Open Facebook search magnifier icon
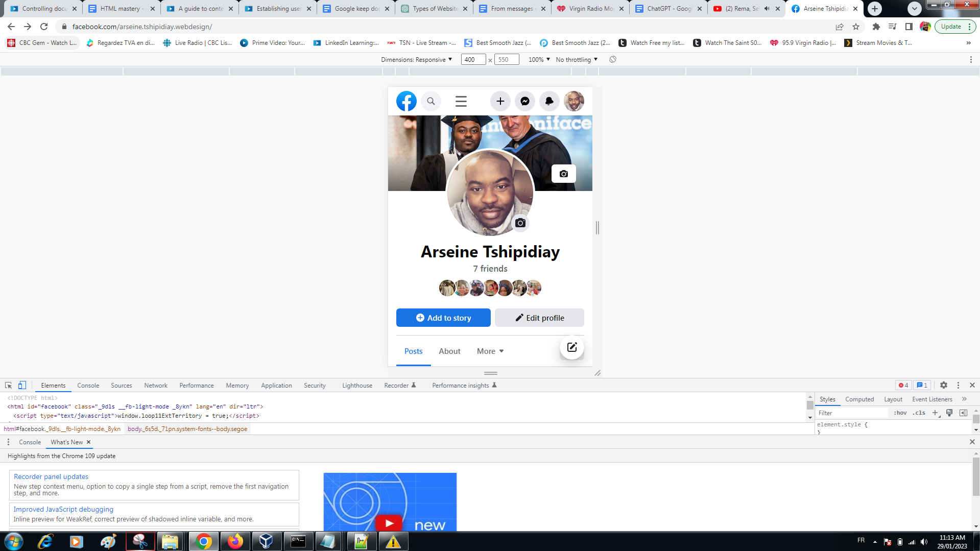 [431, 101]
